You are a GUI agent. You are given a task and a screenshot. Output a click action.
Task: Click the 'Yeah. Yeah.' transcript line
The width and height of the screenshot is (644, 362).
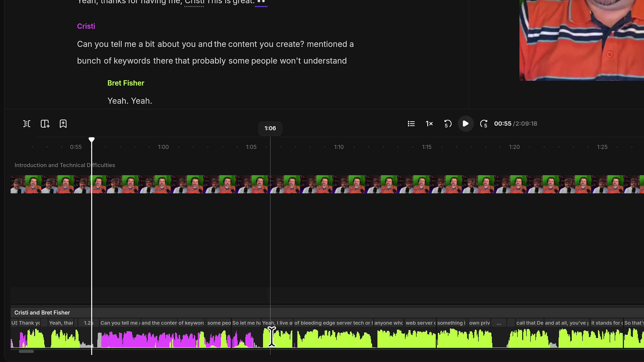click(130, 101)
